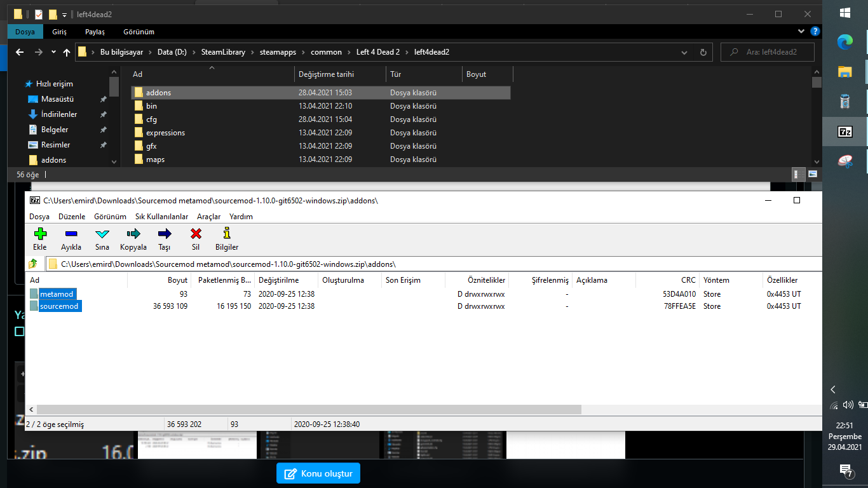Refresh the File Explorer address bar
The height and width of the screenshot is (488, 868).
[x=703, y=52]
